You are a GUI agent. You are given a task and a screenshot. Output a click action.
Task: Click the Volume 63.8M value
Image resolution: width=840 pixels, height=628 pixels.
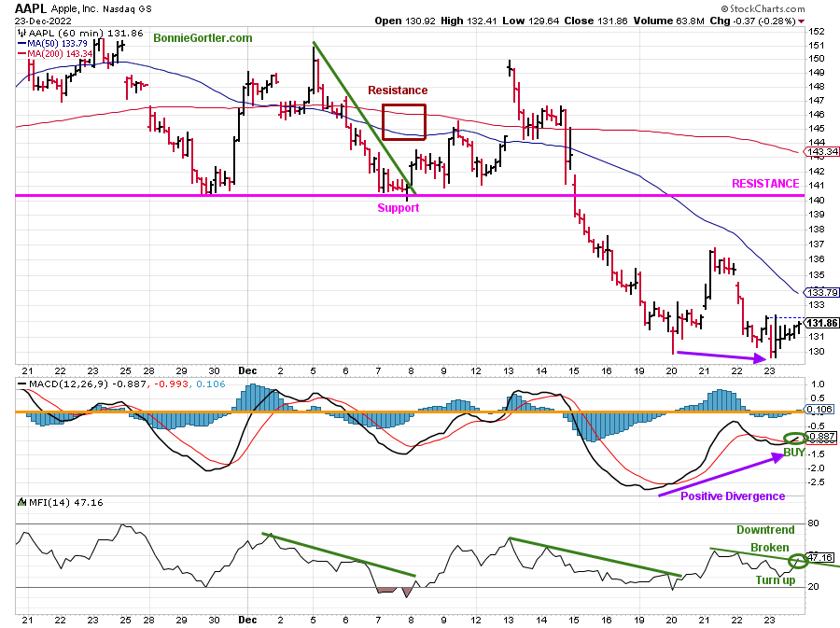(668, 21)
